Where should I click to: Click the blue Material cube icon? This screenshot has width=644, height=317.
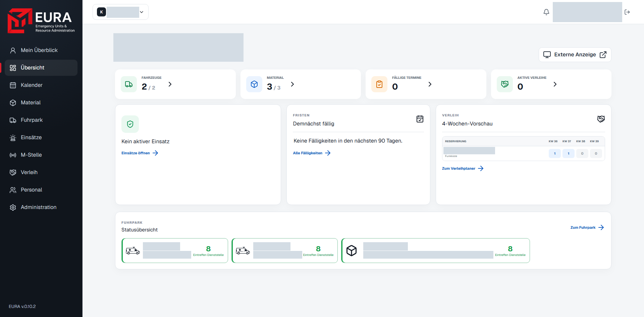(254, 84)
